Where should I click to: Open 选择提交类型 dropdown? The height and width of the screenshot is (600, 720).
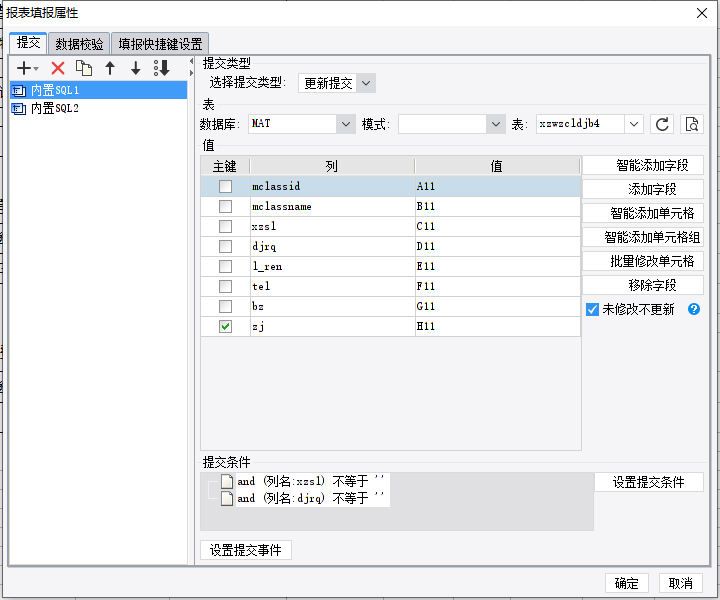[366, 84]
